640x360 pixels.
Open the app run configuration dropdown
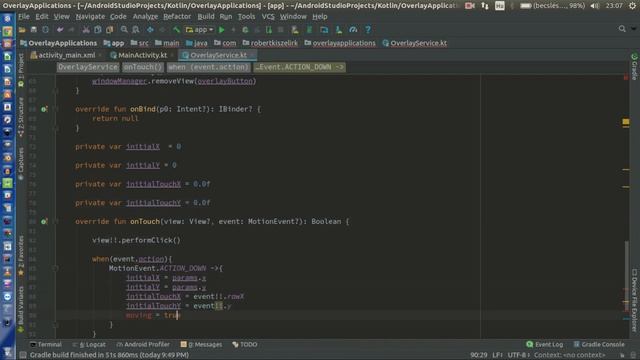(200, 30)
